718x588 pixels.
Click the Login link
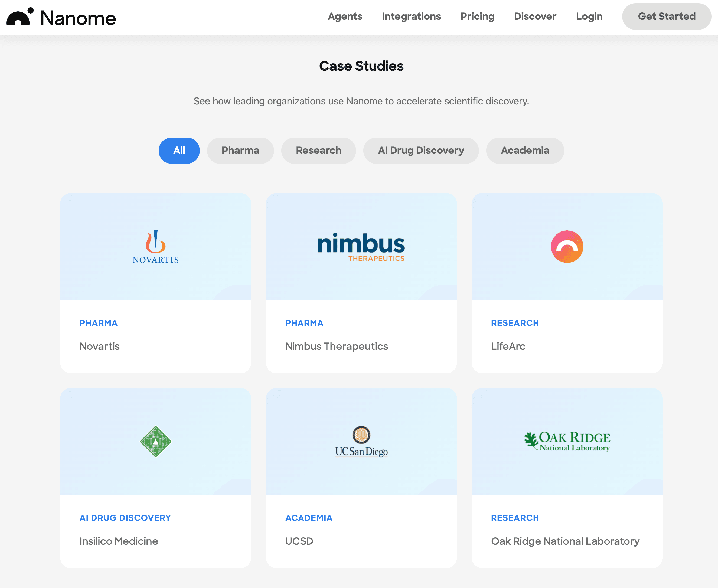[589, 16]
